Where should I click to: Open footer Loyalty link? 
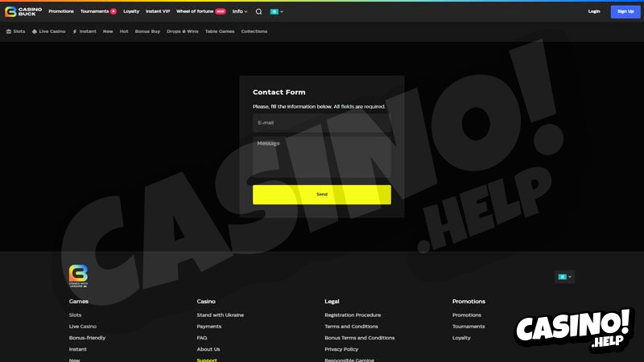click(x=461, y=338)
